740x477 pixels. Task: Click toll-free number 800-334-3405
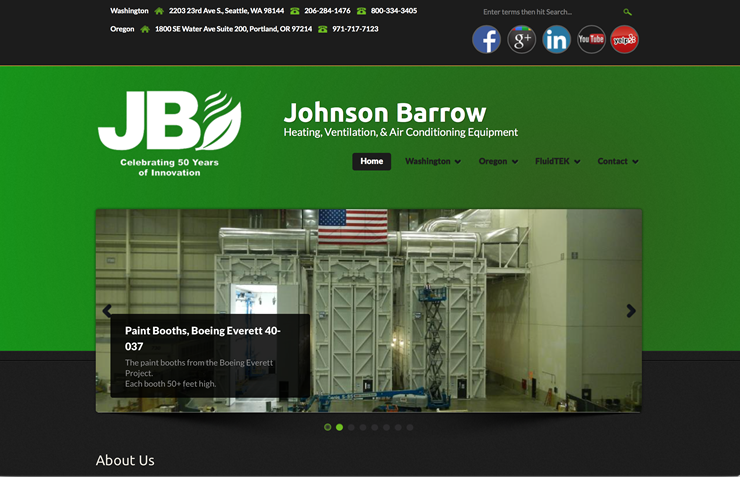[x=394, y=11]
